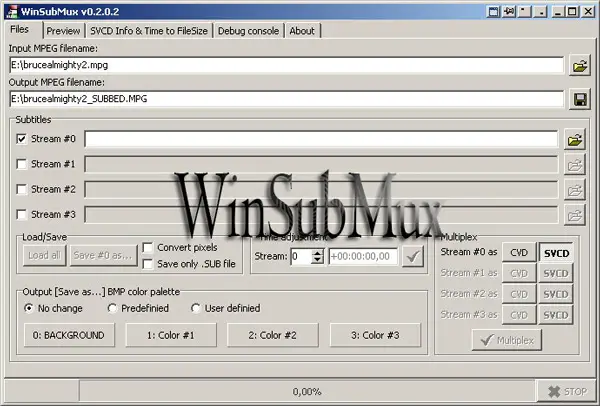600x406 pixels.
Task: Click first extra title bar button
Action: pyautogui.click(x=493, y=12)
